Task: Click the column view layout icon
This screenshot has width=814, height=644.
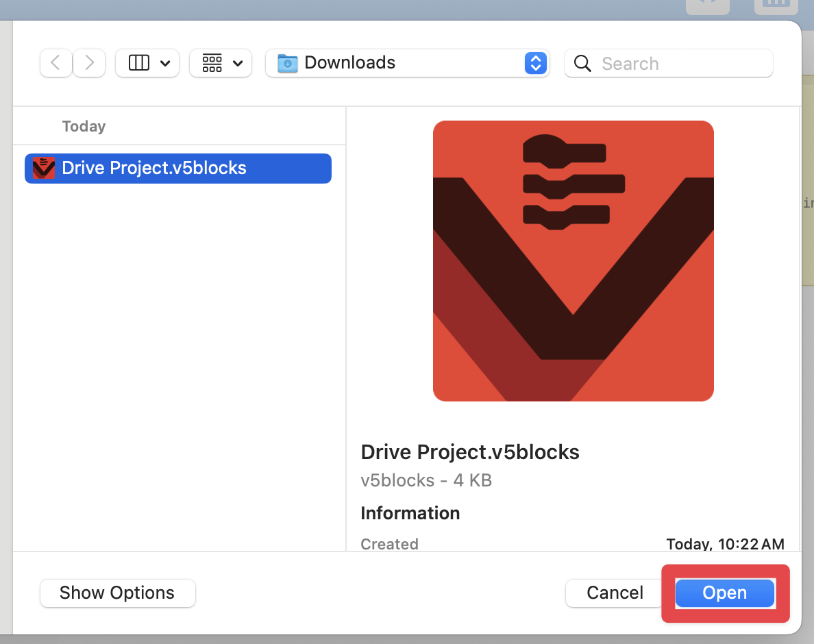Action: (138, 62)
